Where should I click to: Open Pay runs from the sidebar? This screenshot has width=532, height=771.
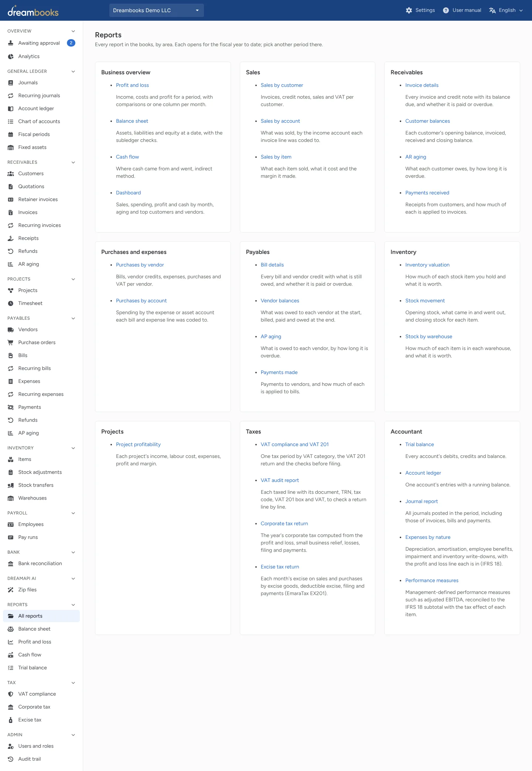(x=41, y=537)
